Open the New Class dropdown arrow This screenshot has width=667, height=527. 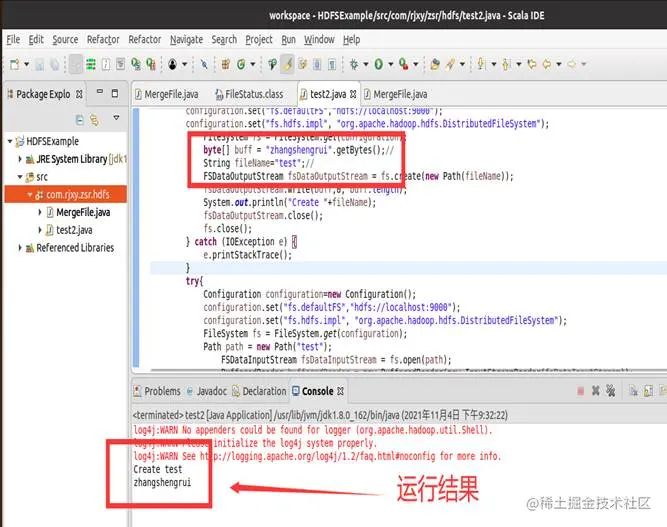click(x=253, y=64)
